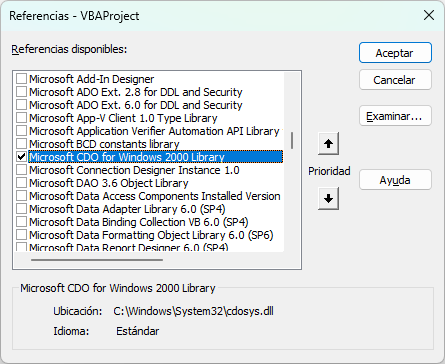Enable Microsoft Data Formatting Object Library checkbox
Image resolution: width=445 pixels, height=364 pixels.
[22, 235]
